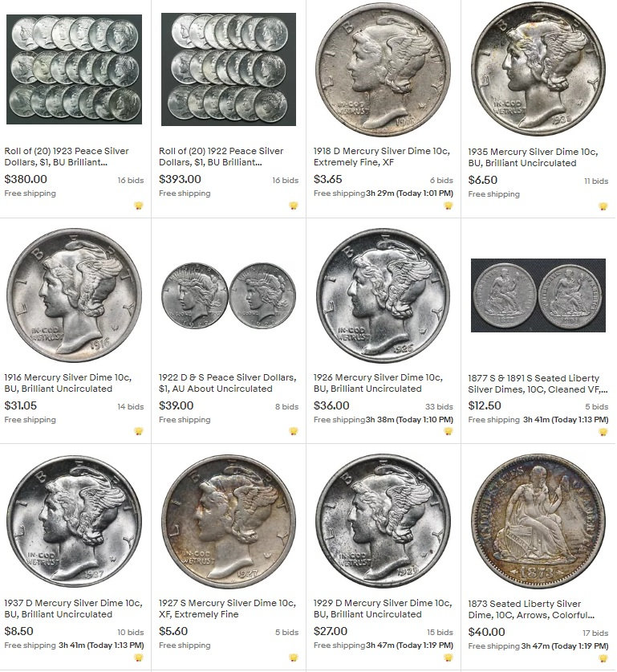Click the 17 bids count on 1873 dime

[595, 633]
